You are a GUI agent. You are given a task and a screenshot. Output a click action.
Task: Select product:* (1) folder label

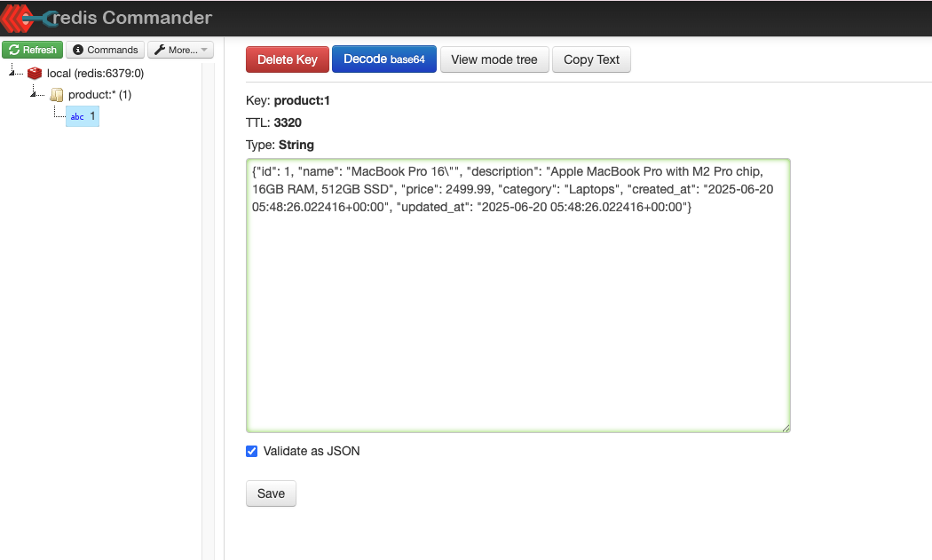[x=99, y=95]
